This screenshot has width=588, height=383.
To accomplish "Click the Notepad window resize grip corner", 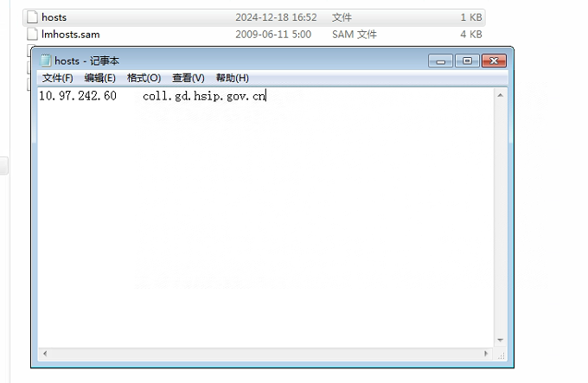I will click(501, 354).
